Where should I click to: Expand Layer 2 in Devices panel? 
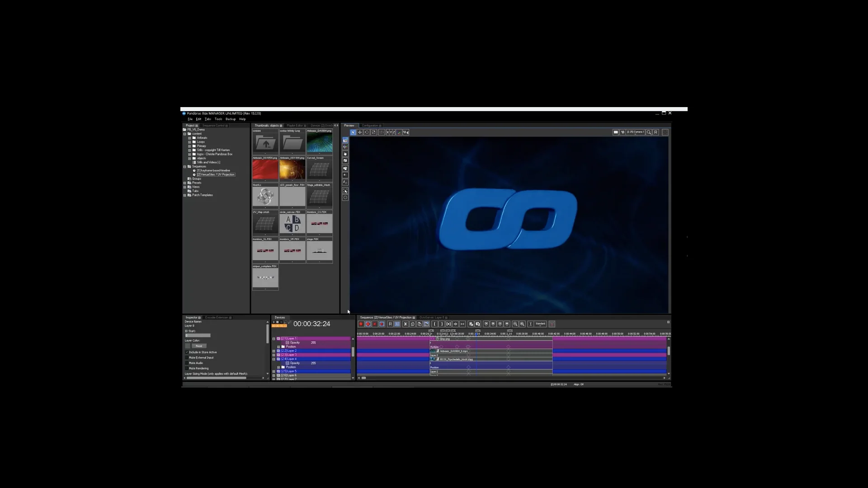click(x=274, y=351)
